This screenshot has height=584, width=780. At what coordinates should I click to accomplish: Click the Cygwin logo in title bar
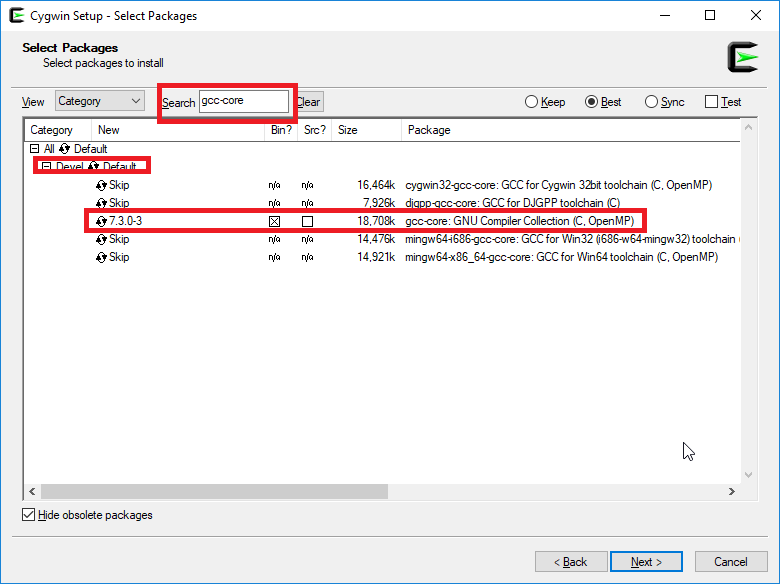point(15,16)
